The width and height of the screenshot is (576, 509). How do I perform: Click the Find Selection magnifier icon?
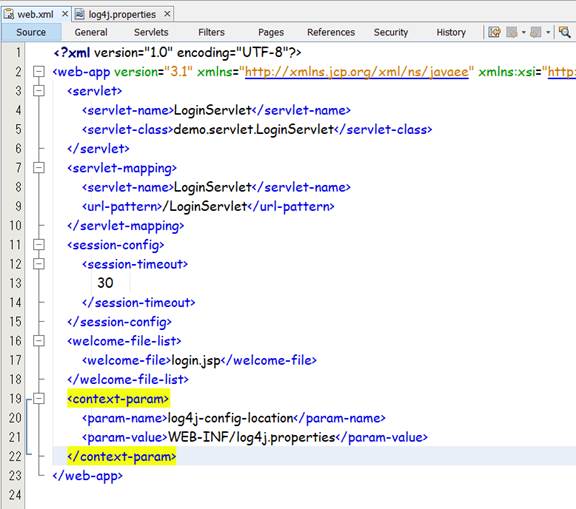click(x=564, y=32)
